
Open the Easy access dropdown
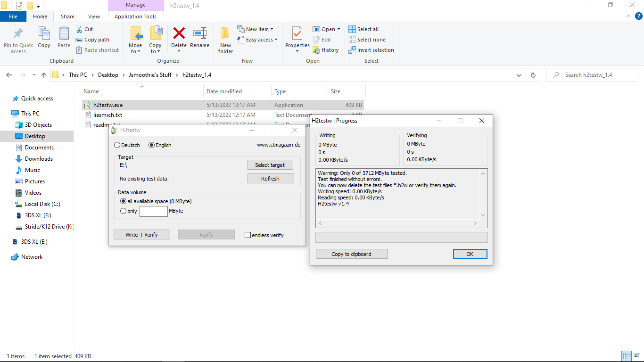257,40
